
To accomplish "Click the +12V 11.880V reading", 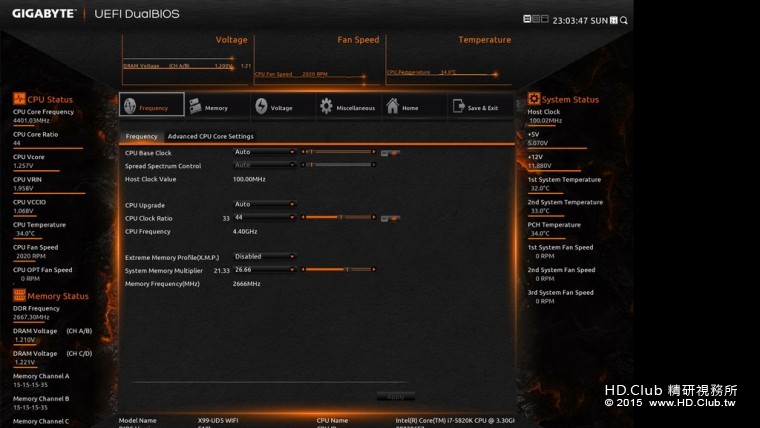I will pyautogui.click(x=540, y=166).
